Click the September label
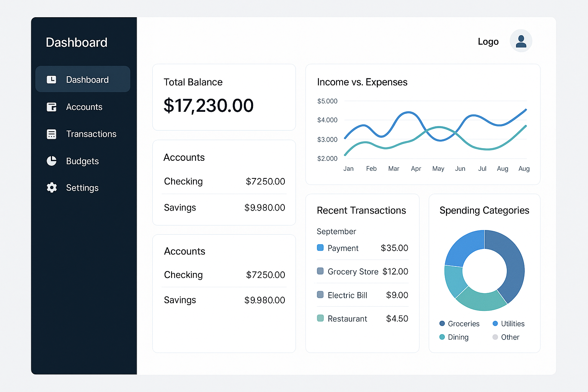Image resolution: width=588 pixels, height=392 pixels. pyautogui.click(x=336, y=232)
